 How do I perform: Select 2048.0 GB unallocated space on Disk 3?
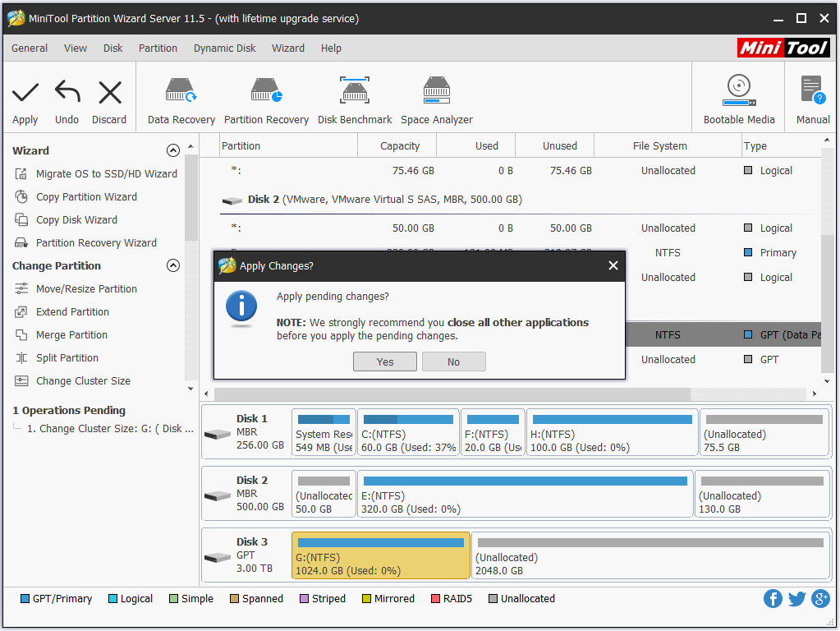point(650,555)
